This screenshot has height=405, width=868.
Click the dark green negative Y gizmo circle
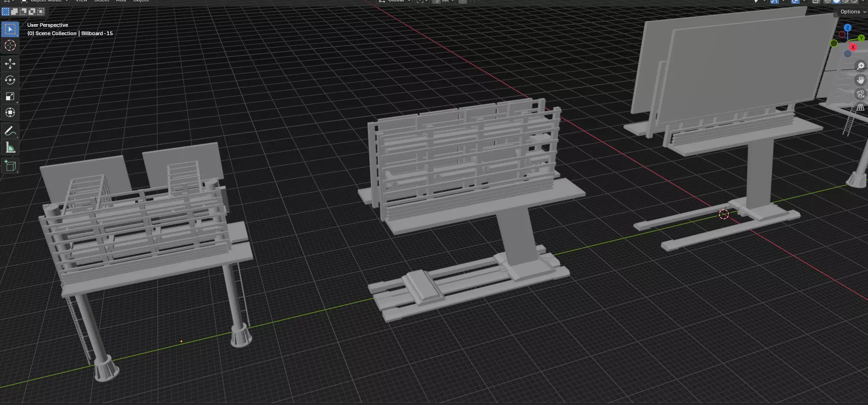point(834,43)
